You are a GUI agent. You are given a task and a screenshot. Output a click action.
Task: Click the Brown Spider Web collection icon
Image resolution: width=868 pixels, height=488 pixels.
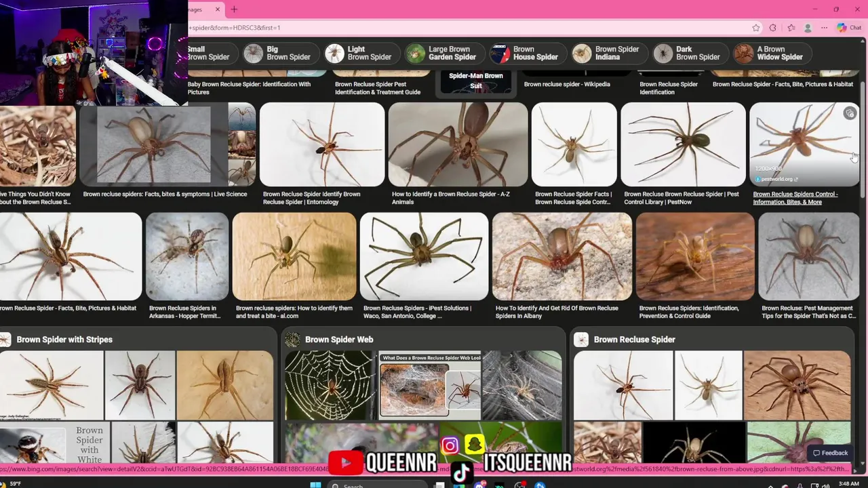coord(293,340)
